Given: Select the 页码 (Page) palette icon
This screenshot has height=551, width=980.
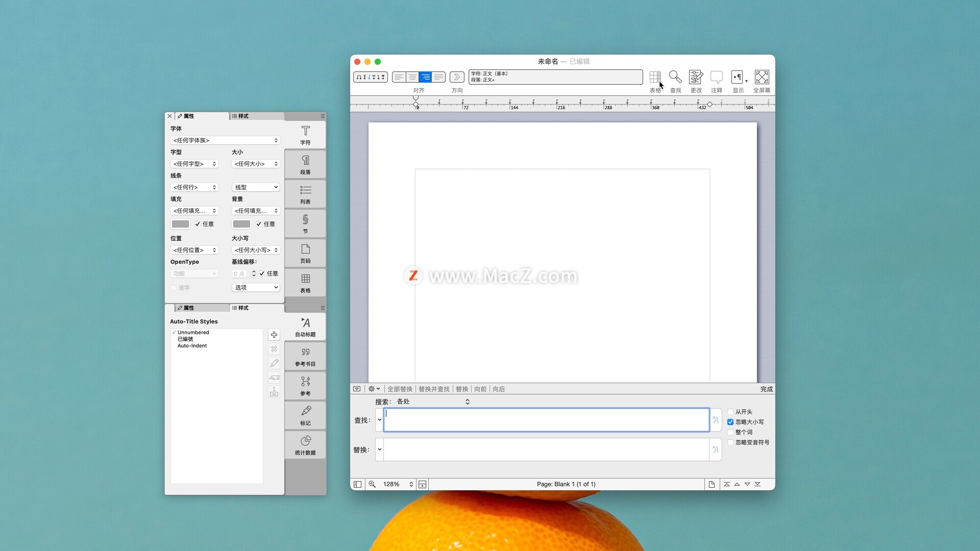Looking at the screenshot, I should (x=305, y=253).
